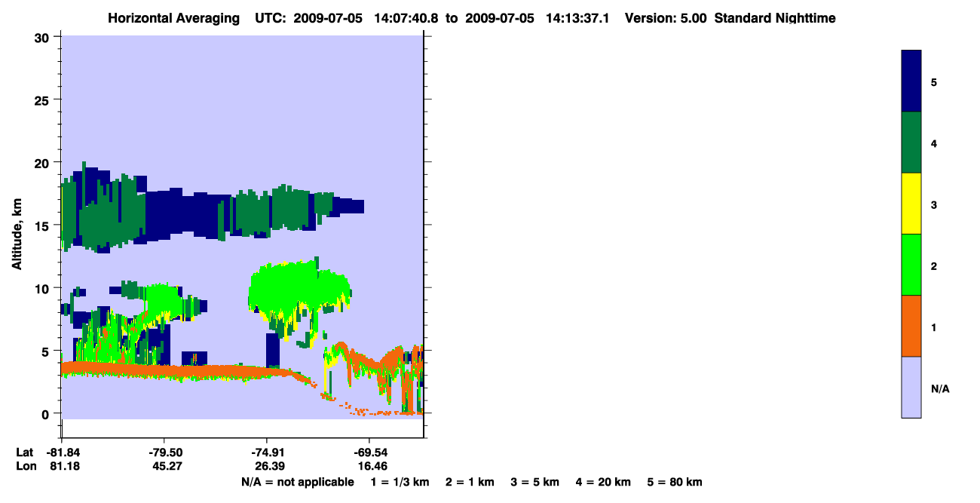Screen dimensions: 980x503
Task: Click the '4 = 20 km' legend entry
Action: click(x=602, y=482)
